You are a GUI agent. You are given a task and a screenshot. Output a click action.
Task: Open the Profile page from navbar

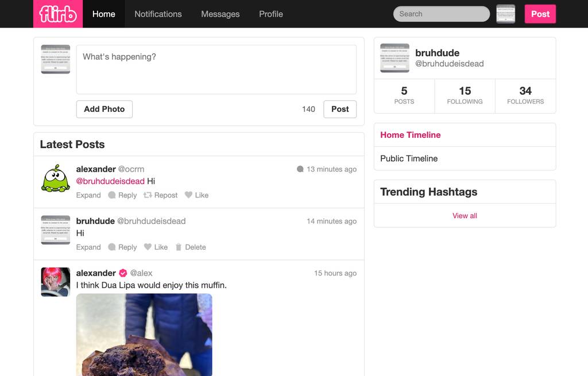271,14
